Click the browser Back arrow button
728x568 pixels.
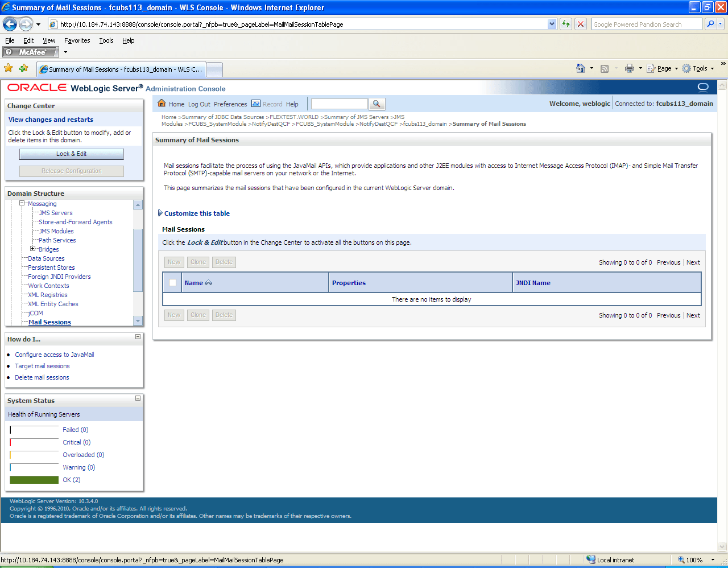pyautogui.click(x=10, y=24)
